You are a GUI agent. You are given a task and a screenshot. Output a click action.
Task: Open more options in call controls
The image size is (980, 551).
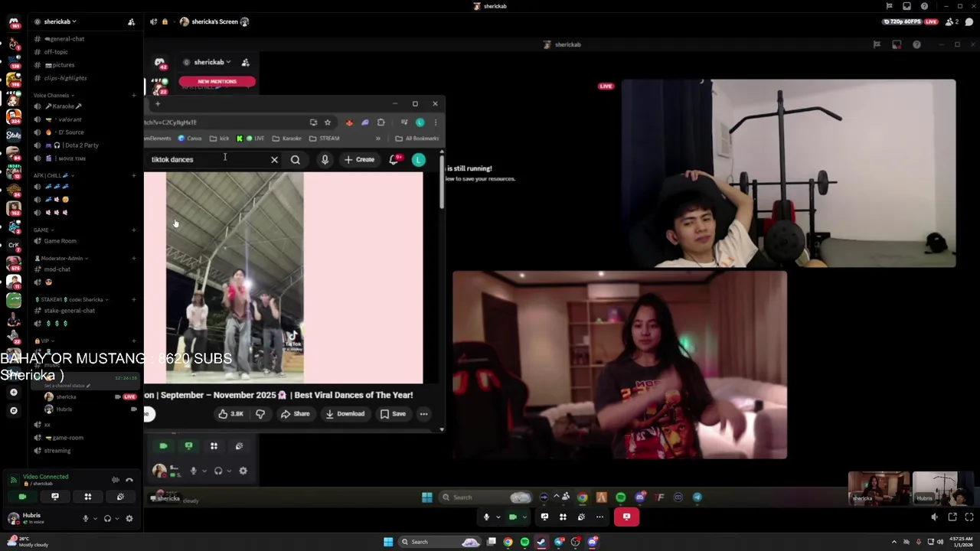coord(599,517)
